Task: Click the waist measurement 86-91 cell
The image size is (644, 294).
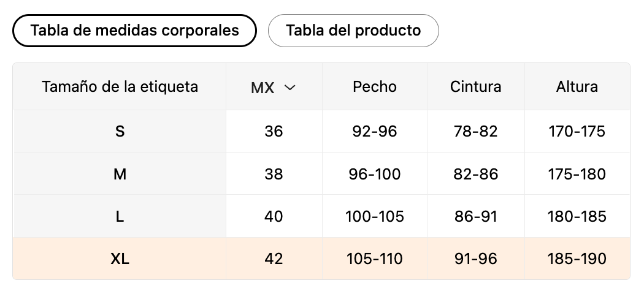Action: pyautogui.click(x=475, y=216)
